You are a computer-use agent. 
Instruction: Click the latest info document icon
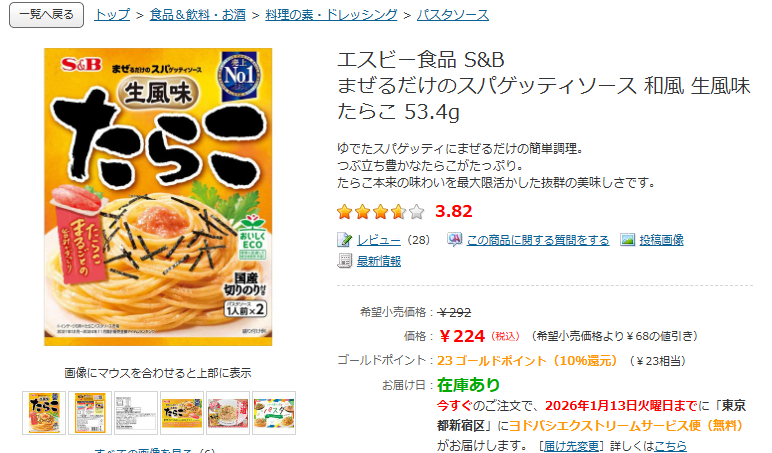point(344,260)
